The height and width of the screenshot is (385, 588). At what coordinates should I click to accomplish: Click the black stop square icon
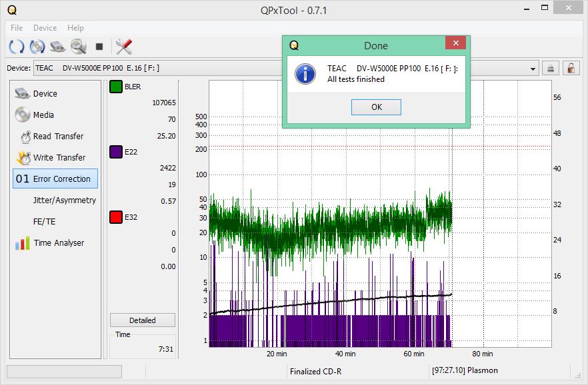[x=99, y=47]
